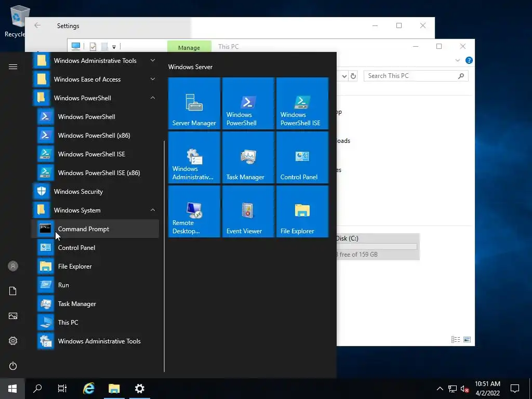Click the Local Disk (C:) usage bar

click(377, 247)
